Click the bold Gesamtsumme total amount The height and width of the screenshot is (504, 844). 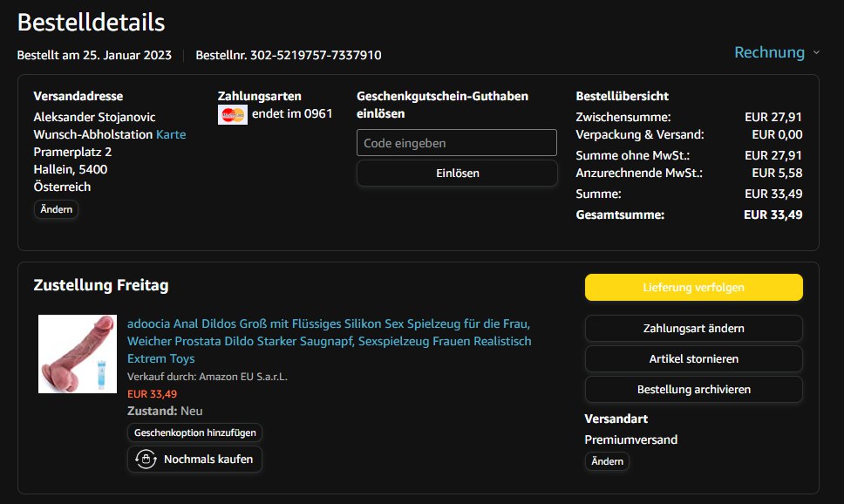(773, 215)
